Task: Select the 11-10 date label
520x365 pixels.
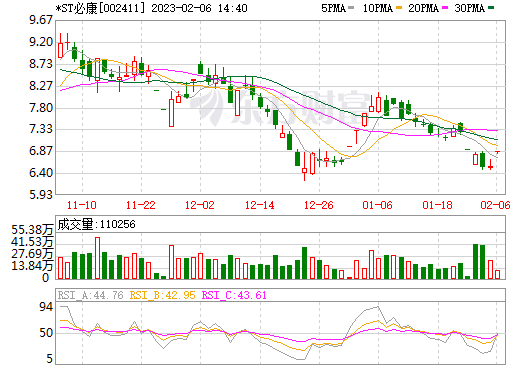Action: 82,205
